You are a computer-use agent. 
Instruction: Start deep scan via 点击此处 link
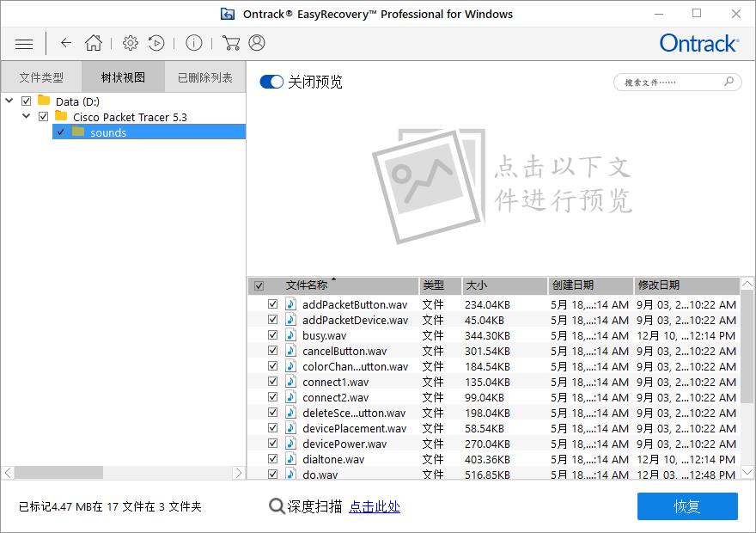click(375, 507)
